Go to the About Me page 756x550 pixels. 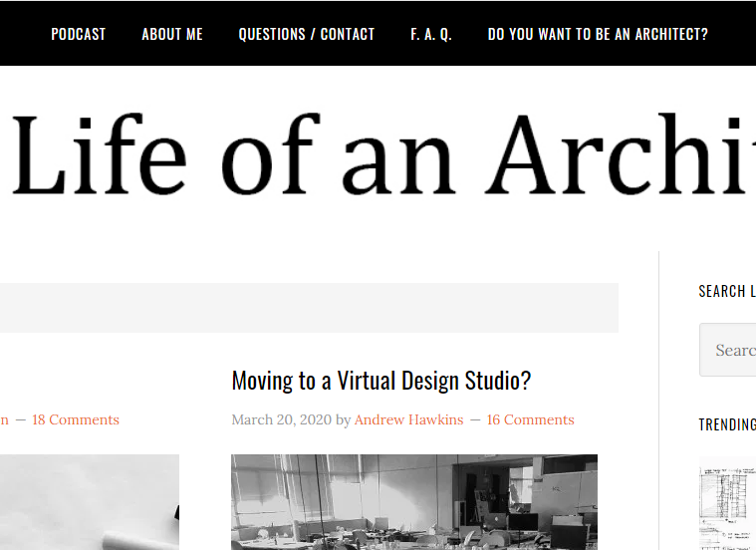172,34
